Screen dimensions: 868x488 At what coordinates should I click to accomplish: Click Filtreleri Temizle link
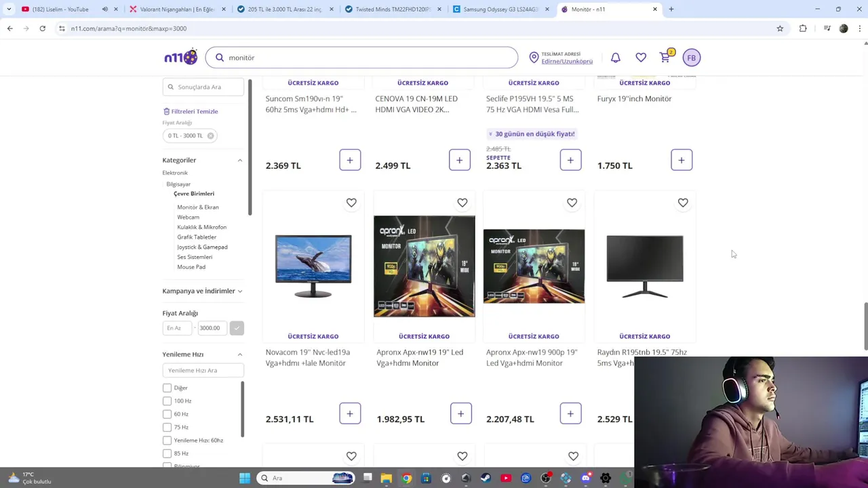191,111
